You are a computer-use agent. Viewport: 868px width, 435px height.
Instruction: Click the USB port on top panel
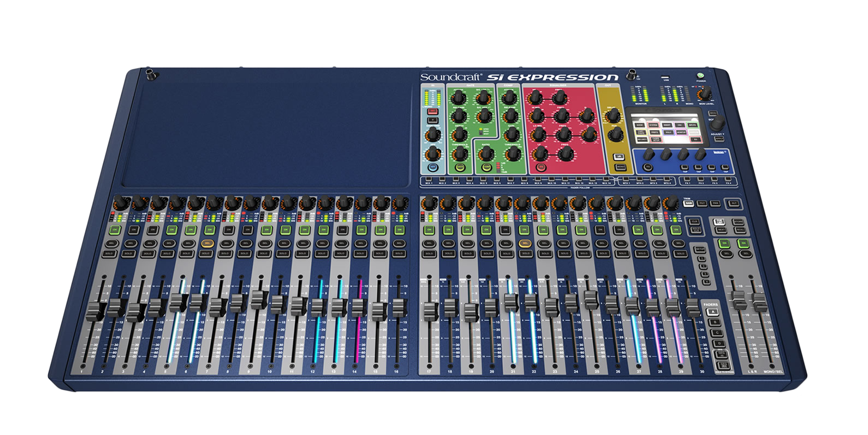(665, 77)
